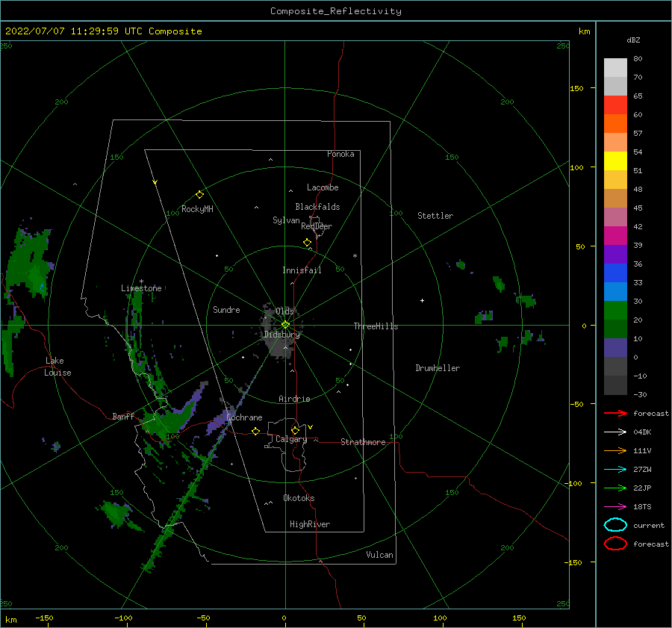The height and width of the screenshot is (628, 672).
Task: Click the yellow radar-center diamond at Olds
Action: (x=285, y=325)
